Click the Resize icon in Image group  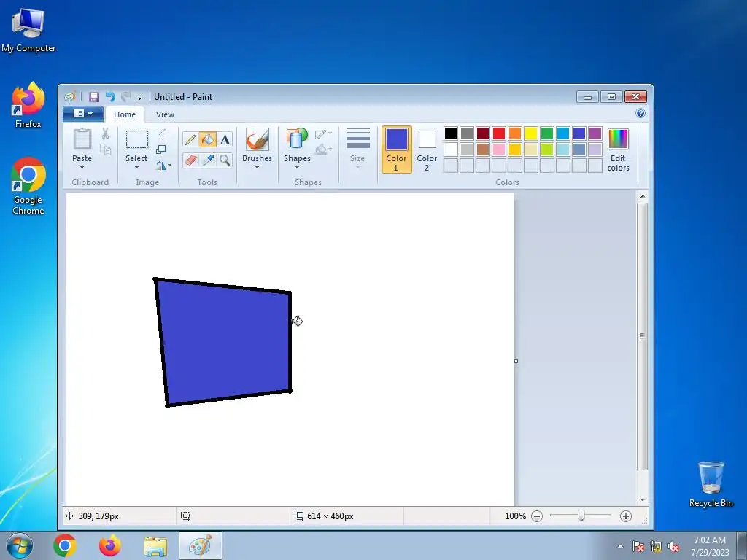(161, 149)
